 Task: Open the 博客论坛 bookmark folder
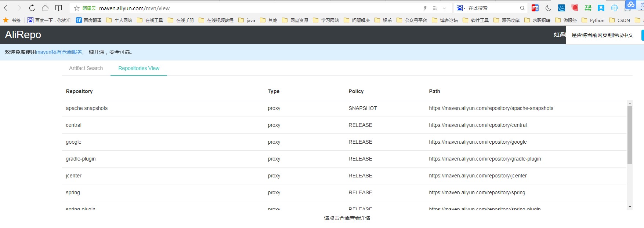[445, 20]
